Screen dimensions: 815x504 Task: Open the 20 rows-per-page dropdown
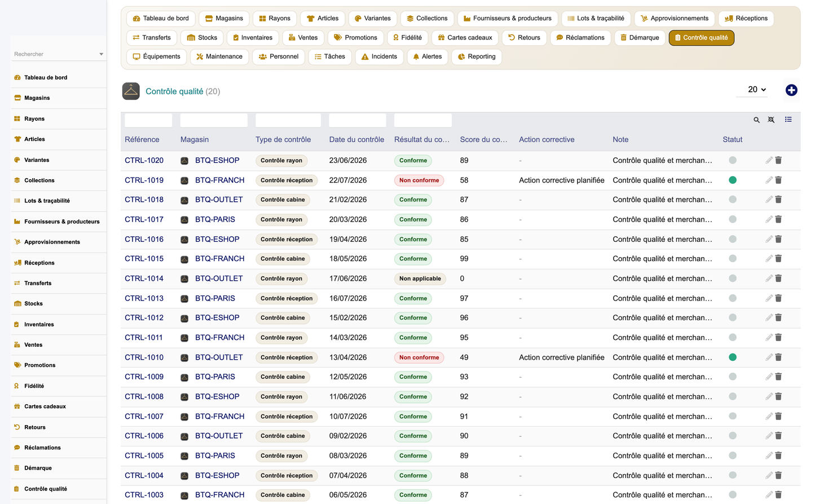click(756, 90)
